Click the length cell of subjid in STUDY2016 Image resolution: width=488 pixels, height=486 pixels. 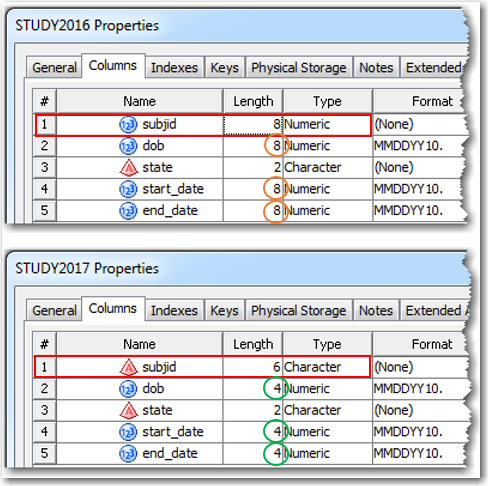[253, 125]
